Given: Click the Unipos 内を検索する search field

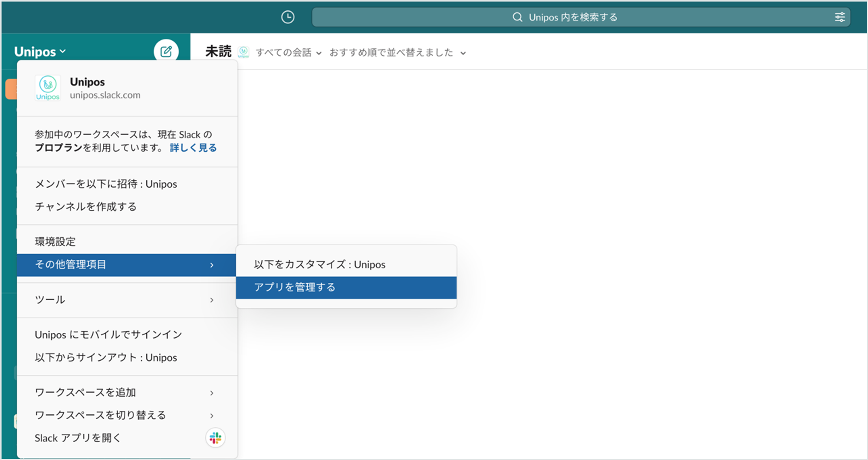Looking at the screenshot, I should [x=581, y=17].
